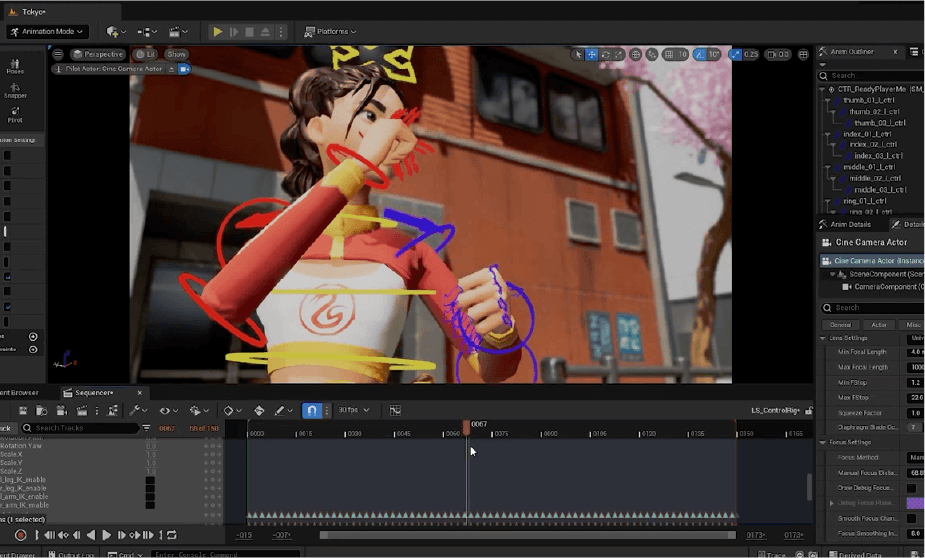Select the Anim Outliner tab
The width and height of the screenshot is (925, 558).
tap(851, 52)
